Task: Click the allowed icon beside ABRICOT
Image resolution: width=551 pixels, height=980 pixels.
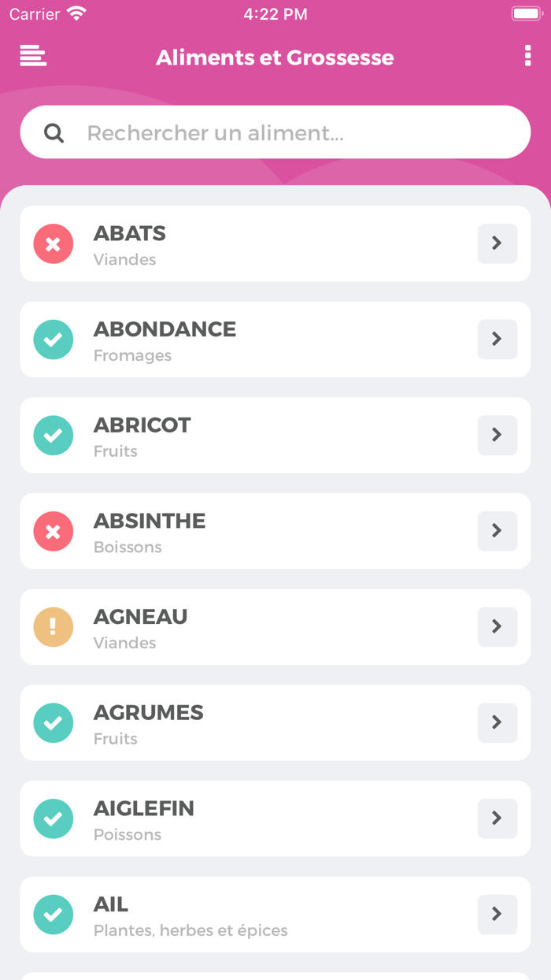Action: (x=53, y=435)
